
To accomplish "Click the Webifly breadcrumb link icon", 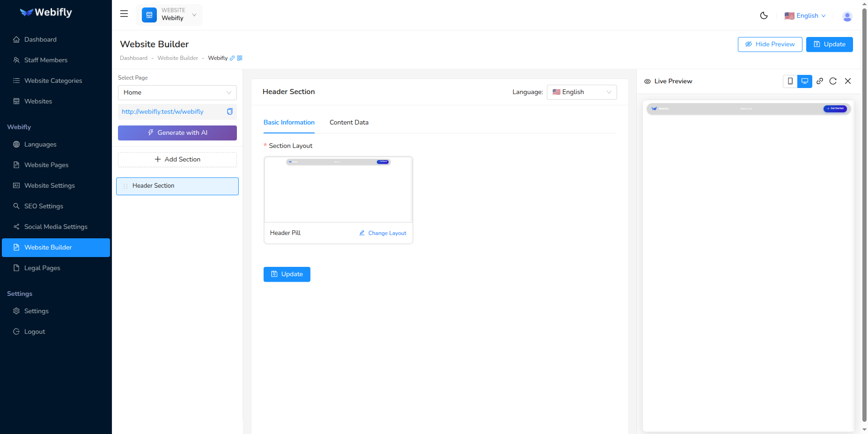I will coord(233,58).
